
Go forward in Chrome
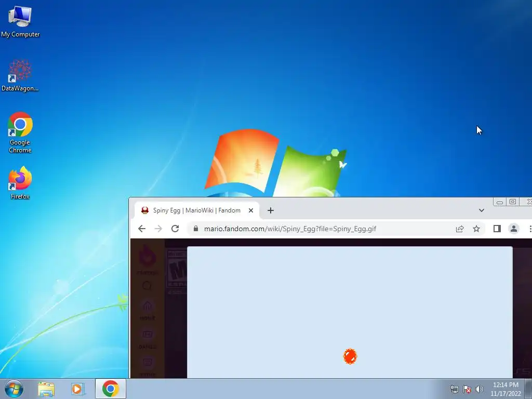point(158,229)
